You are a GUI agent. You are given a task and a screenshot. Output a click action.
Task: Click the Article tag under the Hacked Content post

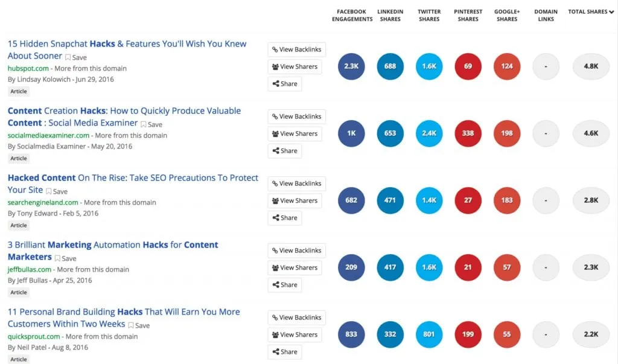coord(18,225)
